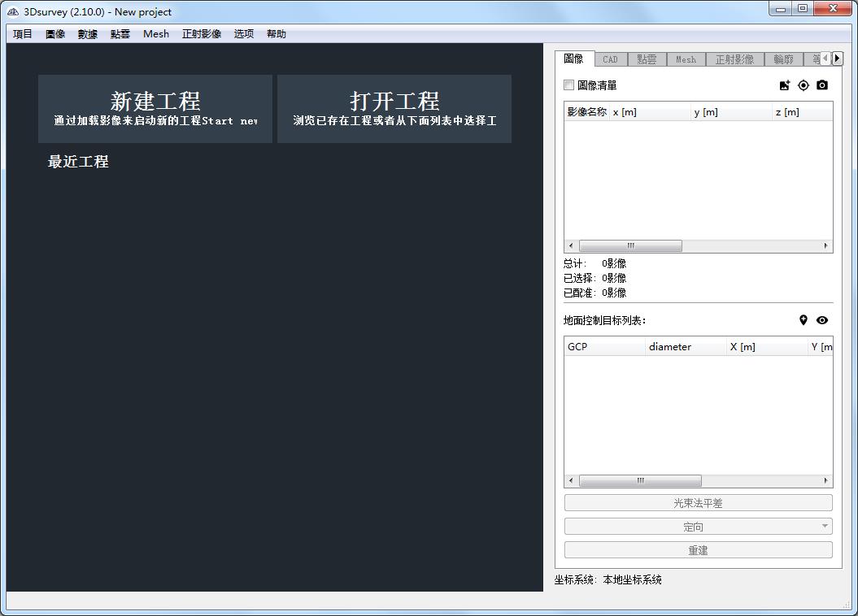
Task: Click the add images icon
Action: [784, 85]
